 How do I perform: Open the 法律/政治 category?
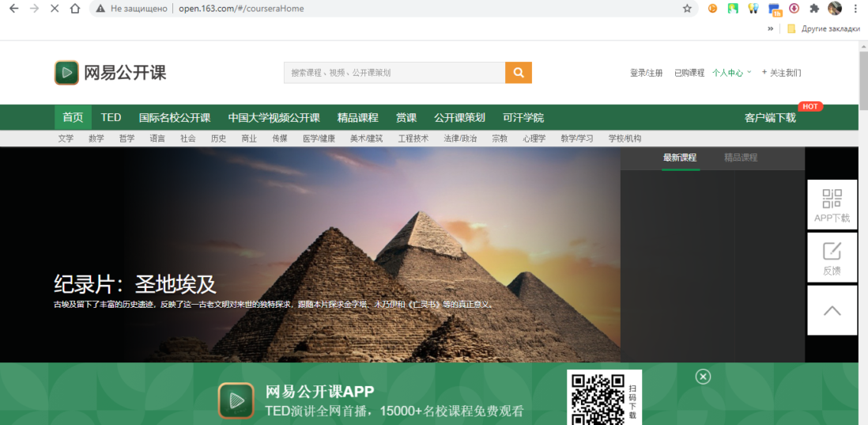460,139
